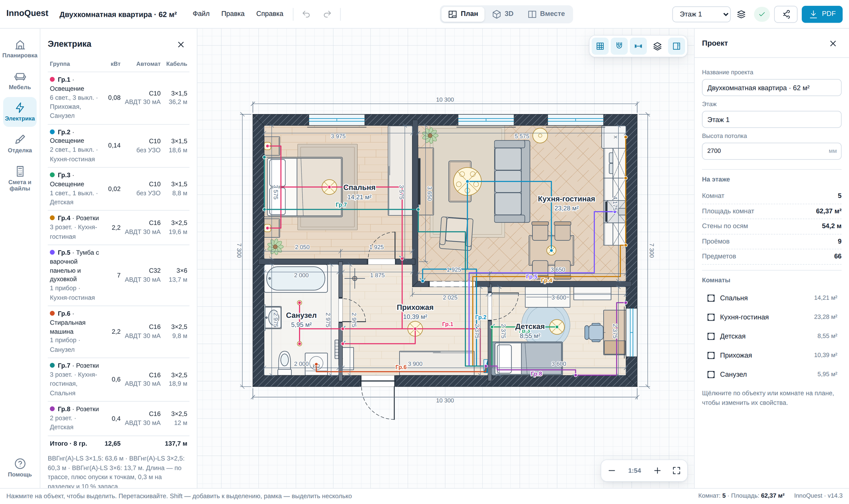Toggle the right side panel icon
This screenshot has width=849, height=504.
(x=677, y=46)
